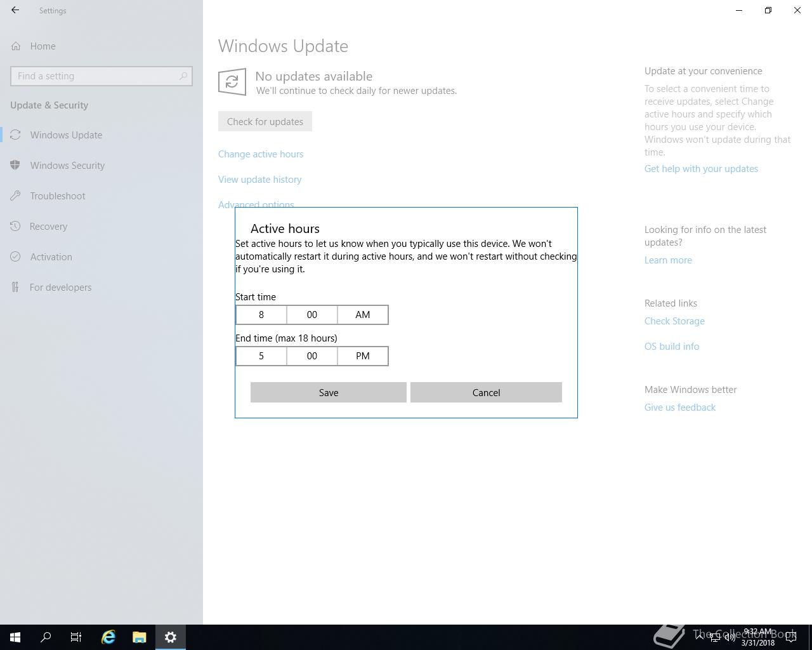Open the Change active hours link
Viewport: 812px width, 650px height.
(261, 154)
